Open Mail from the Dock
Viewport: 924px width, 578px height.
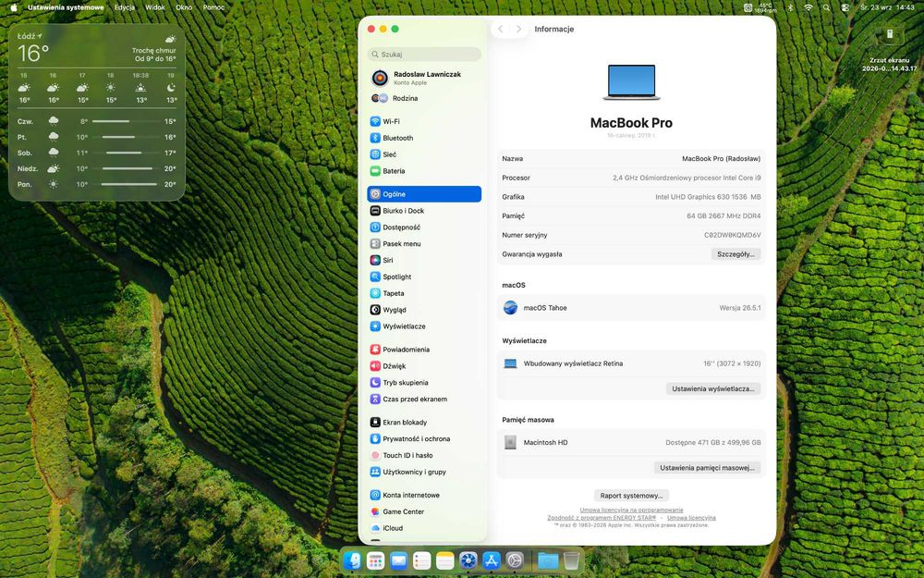399,560
